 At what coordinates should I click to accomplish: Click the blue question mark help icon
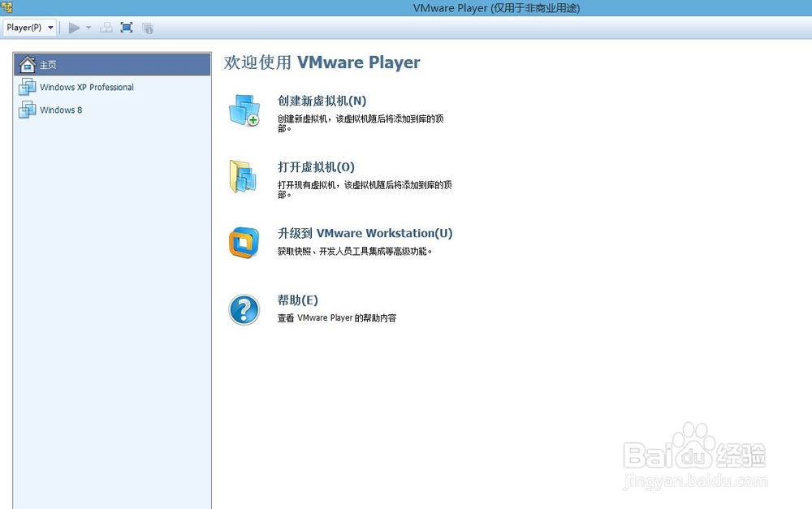coord(244,309)
